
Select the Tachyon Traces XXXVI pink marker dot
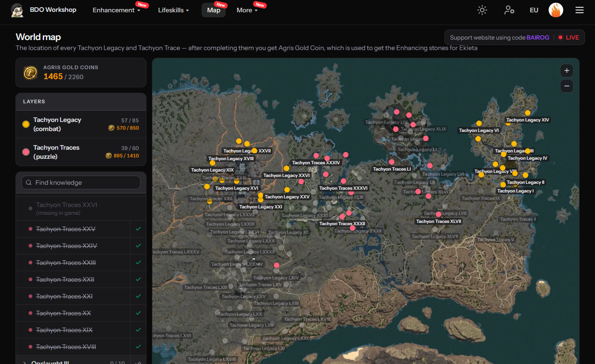pyautogui.click(x=343, y=181)
